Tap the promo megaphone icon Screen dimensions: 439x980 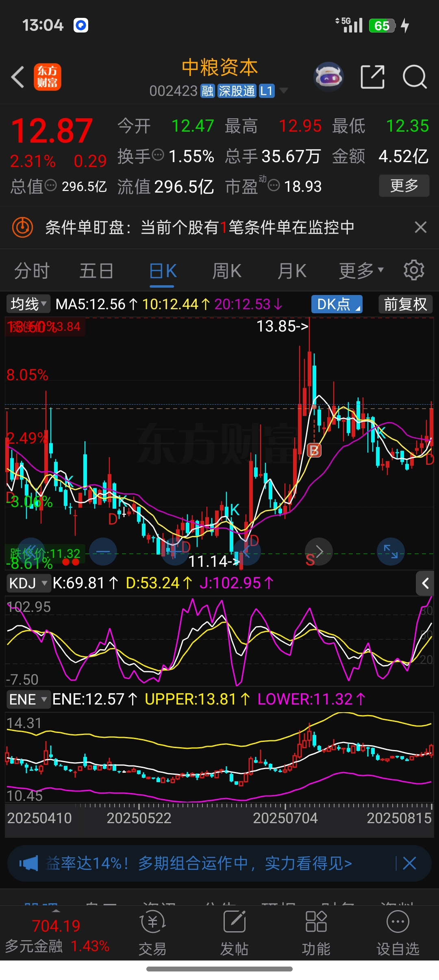(x=29, y=863)
